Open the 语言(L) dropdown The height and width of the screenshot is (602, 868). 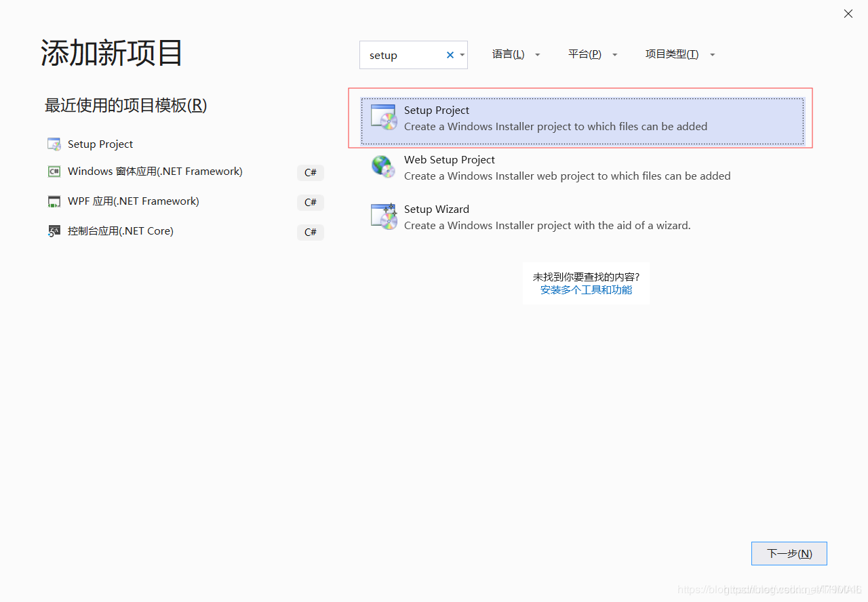(516, 54)
